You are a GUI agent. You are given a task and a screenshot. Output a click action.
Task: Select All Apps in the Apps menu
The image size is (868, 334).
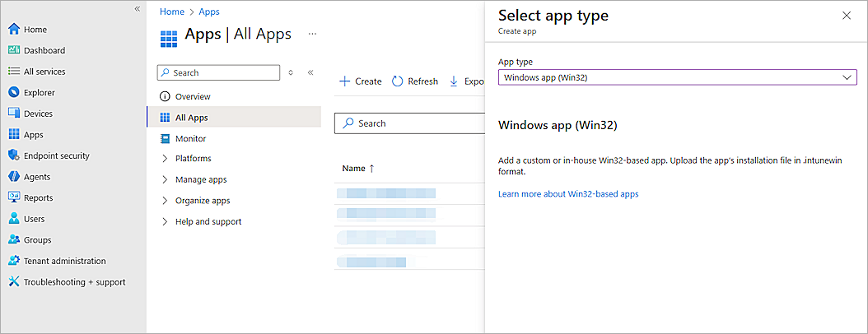point(234,118)
